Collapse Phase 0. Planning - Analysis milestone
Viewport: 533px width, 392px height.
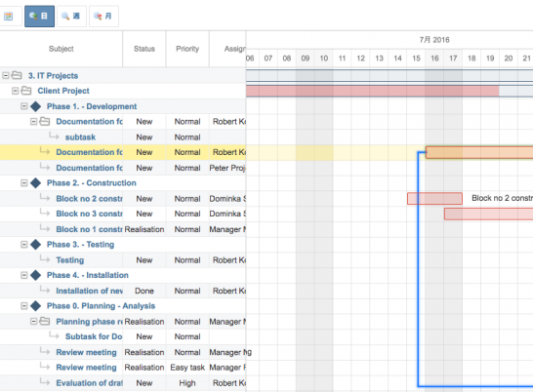[x=24, y=306]
